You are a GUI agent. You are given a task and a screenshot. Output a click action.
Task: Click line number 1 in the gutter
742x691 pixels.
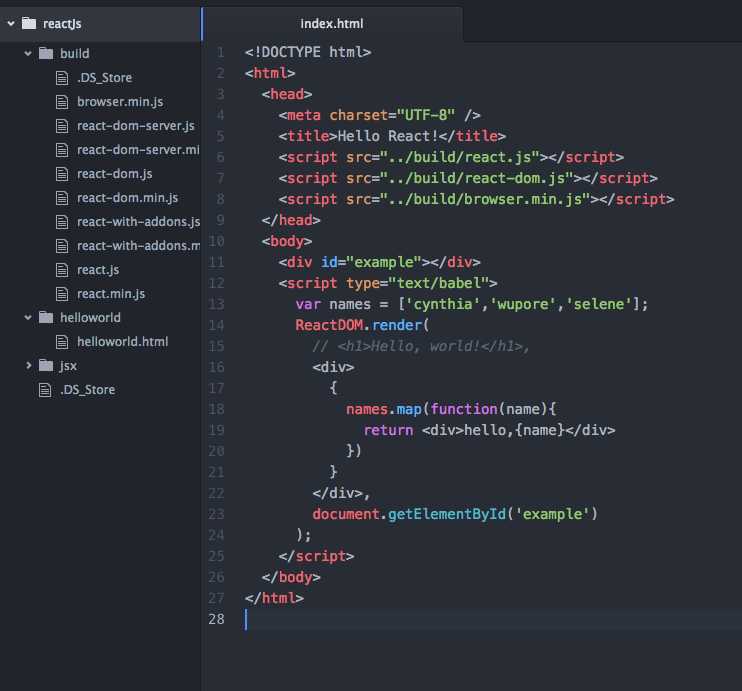[221, 52]
